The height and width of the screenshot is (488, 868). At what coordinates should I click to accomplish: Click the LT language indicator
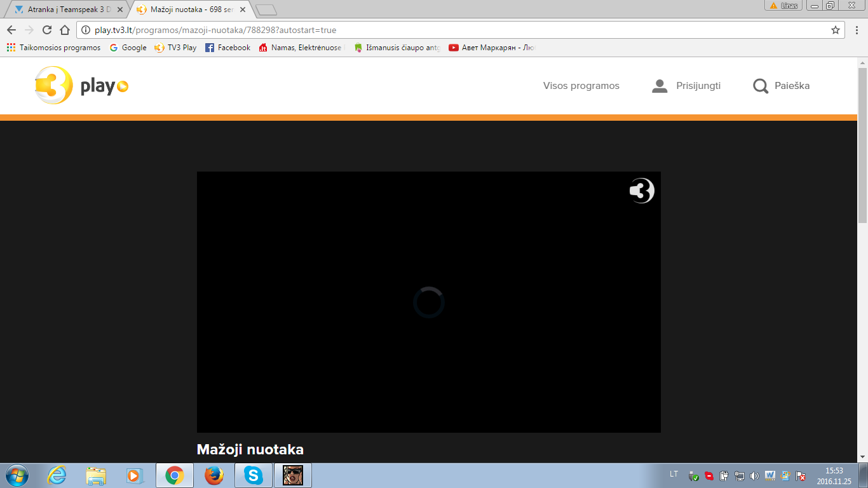pos(674,474)
